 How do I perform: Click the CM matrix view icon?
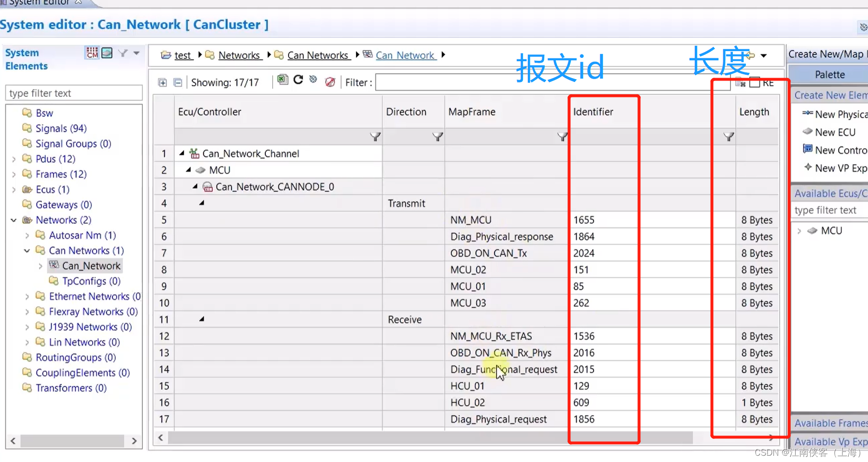pos(92,53)
